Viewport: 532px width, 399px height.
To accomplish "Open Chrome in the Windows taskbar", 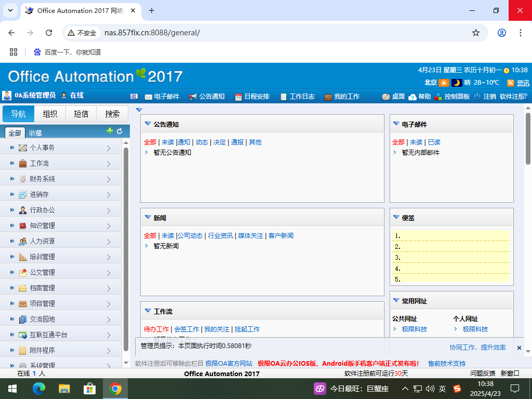I will (x=115, y=389).
